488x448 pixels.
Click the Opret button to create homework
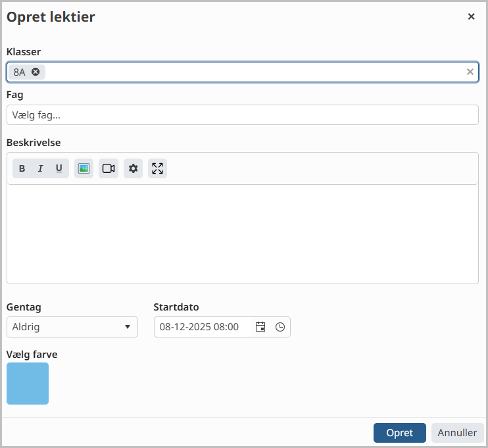click(x=400, y=433)
